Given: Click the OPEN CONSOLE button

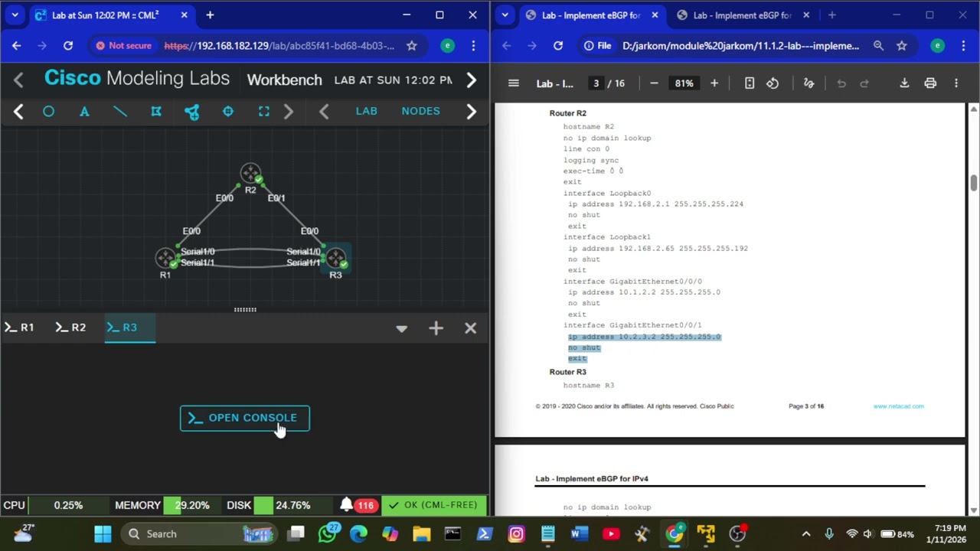Looking at the screenshot, I should (245, 418).
